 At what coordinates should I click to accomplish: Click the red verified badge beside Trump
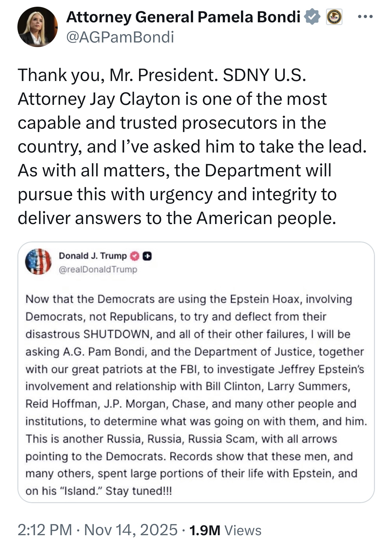(x=135, y=256)
